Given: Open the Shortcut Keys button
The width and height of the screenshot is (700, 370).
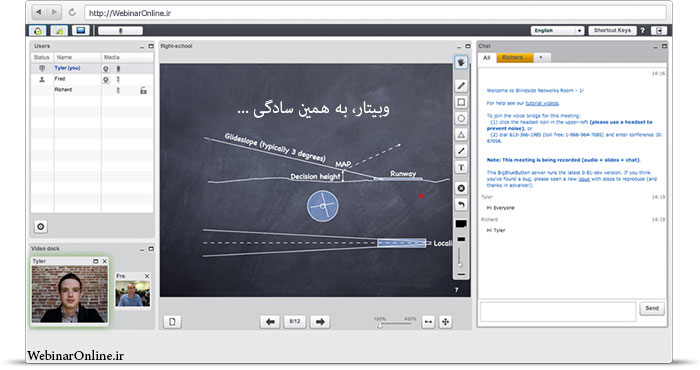Looking at the screenshot, I should [612, 30].
